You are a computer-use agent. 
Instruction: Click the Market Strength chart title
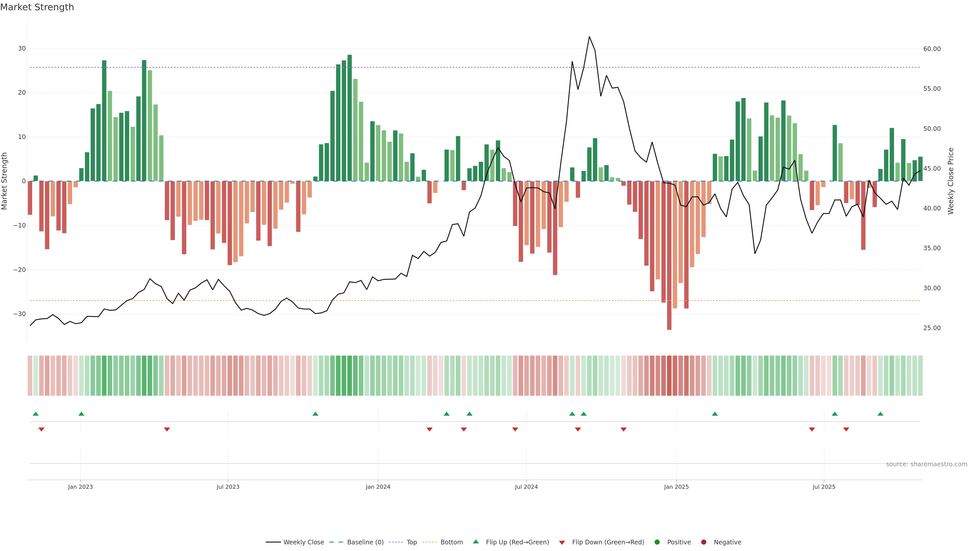tap(37, 7)
